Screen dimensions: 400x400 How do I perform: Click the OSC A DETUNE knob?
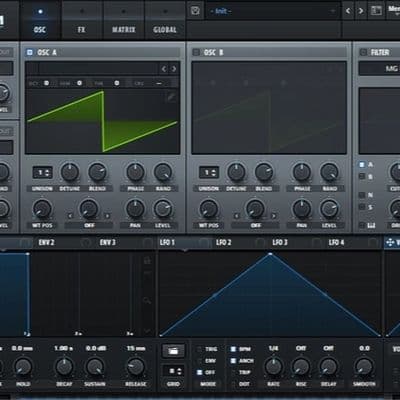[x=70, y=172]
